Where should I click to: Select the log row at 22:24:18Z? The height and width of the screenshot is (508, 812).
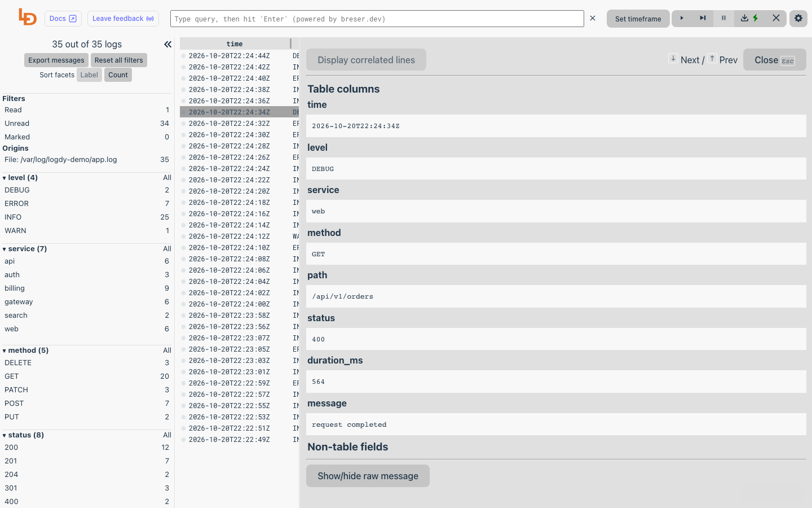[x=240, y=203]
